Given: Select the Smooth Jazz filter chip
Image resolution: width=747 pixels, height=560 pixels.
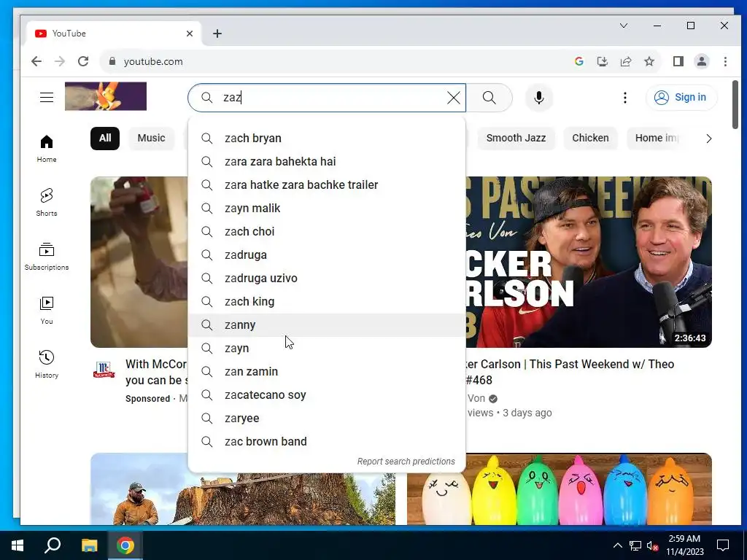Looking at the screenshot, I should [516, 138].
